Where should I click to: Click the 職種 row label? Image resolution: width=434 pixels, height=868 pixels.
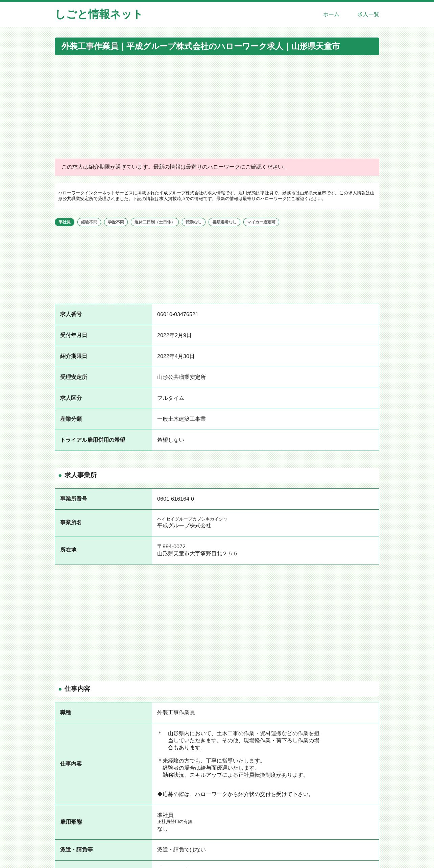[x=66, y=713]
